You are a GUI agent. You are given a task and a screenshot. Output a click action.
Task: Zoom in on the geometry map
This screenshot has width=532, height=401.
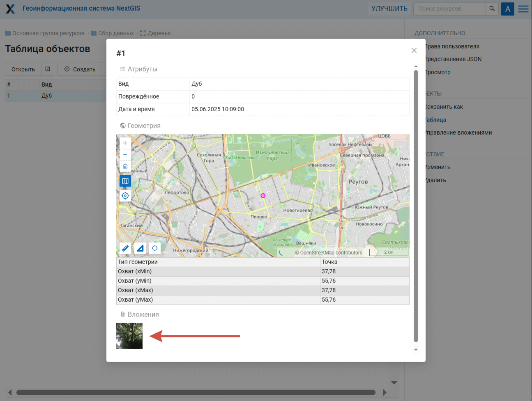[125, 143]
